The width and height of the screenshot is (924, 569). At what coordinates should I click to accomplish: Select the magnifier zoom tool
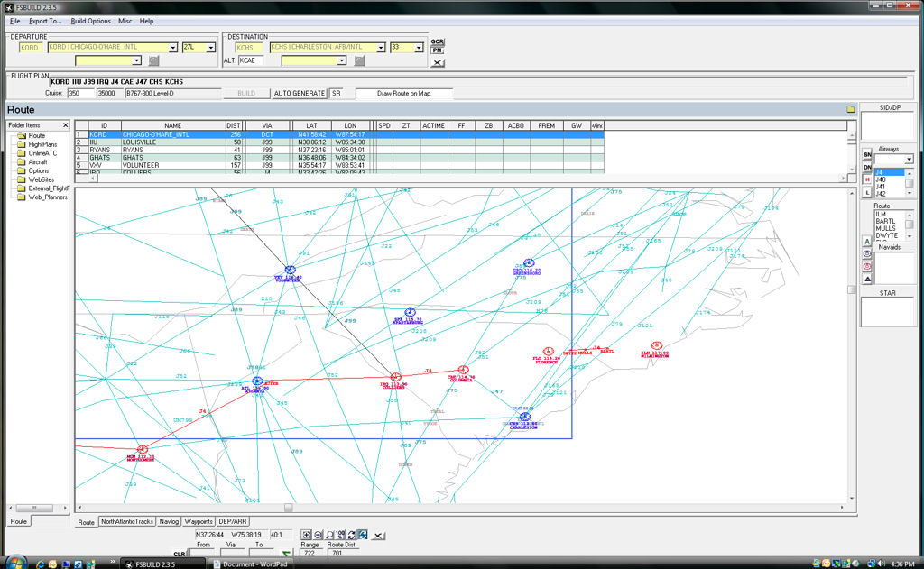329,535
